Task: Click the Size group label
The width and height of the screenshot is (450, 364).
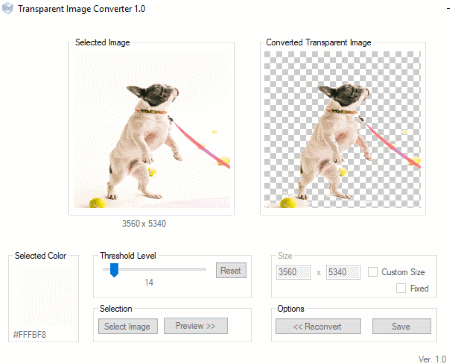Action: pyautogui.click(x=285, y=256)
